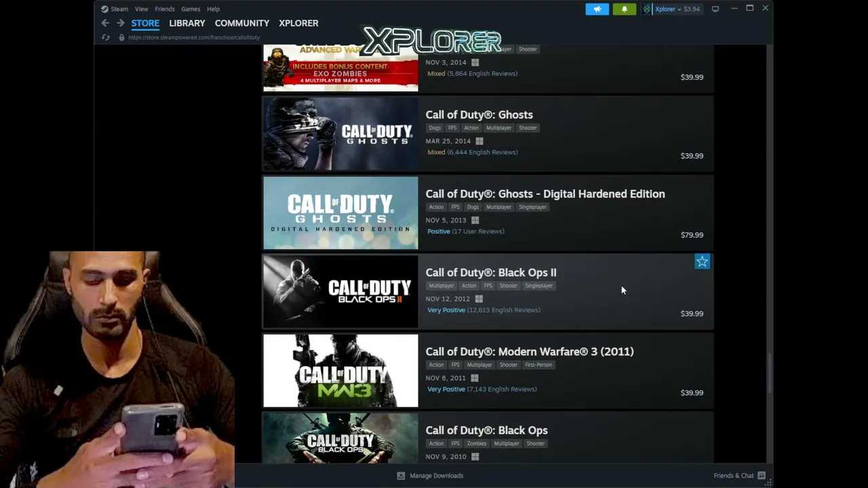Open the Friends menu
The width and height of the screenshot is (868, 488).
[x=165, y=9]
